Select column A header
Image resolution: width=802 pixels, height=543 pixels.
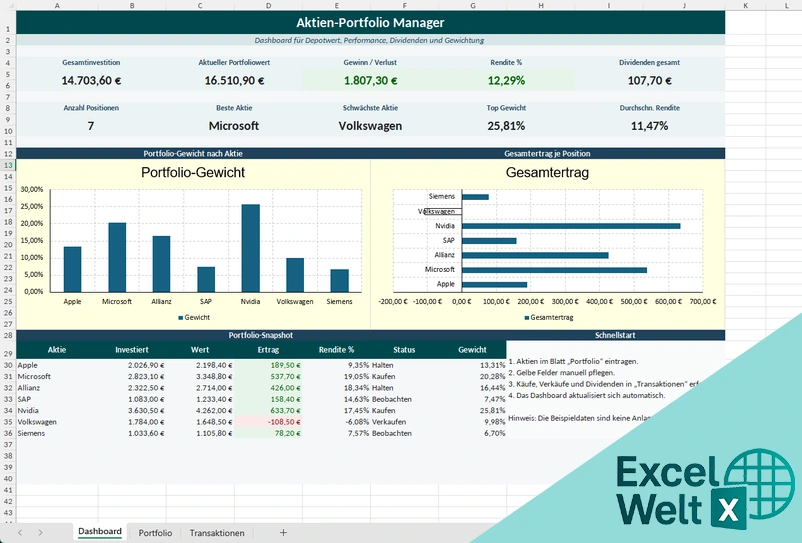click(57, 6)
